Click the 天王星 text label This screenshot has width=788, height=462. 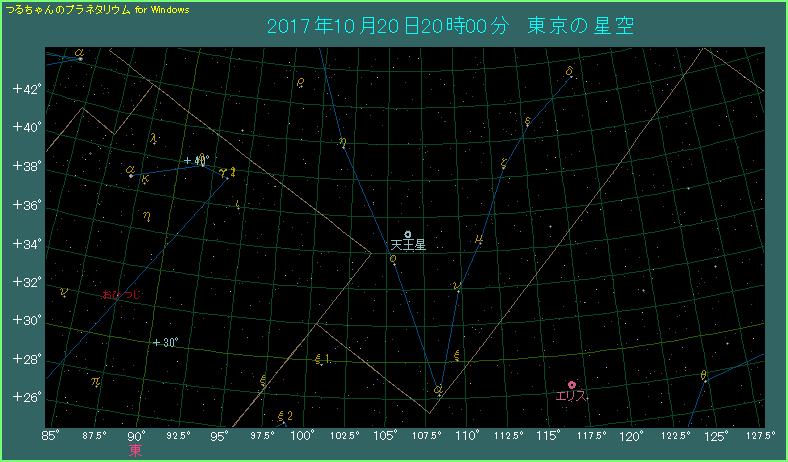click(x=408, y=245)
